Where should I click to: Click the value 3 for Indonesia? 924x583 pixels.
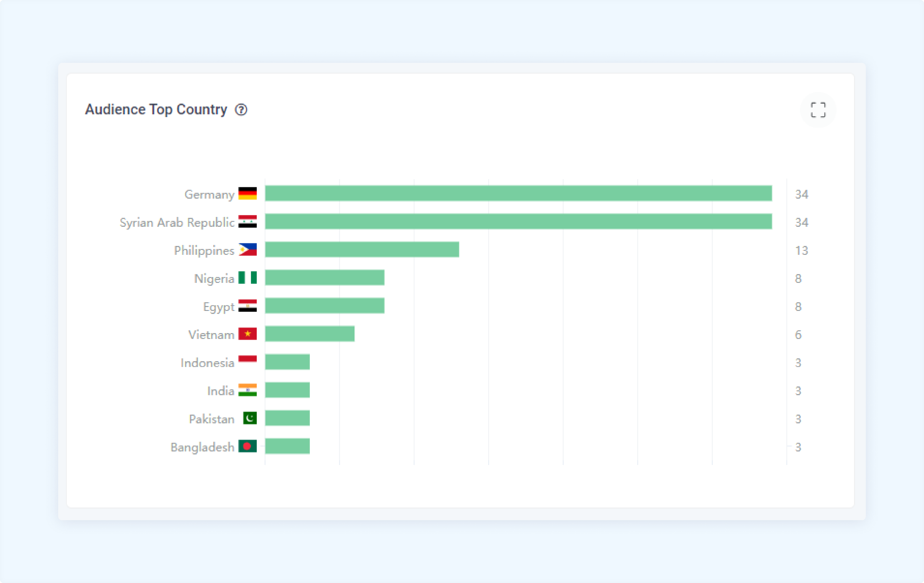pyautogui.click(x=798, y=362)
